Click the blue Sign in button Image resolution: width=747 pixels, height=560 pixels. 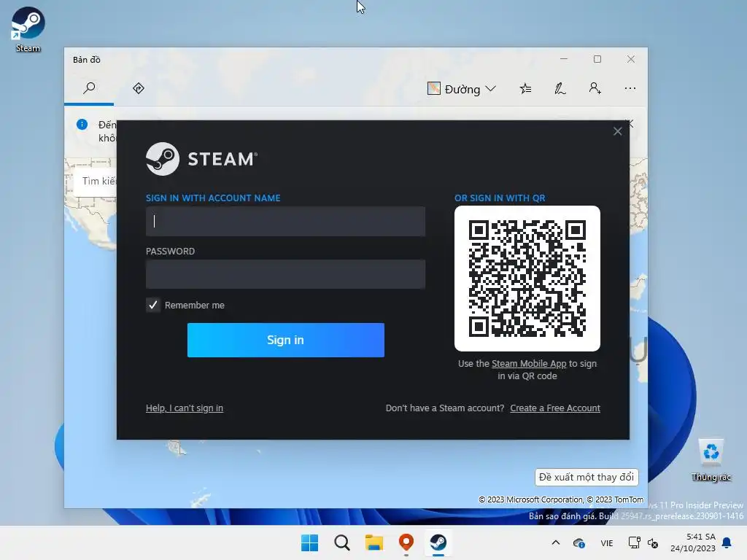(285, 340)
